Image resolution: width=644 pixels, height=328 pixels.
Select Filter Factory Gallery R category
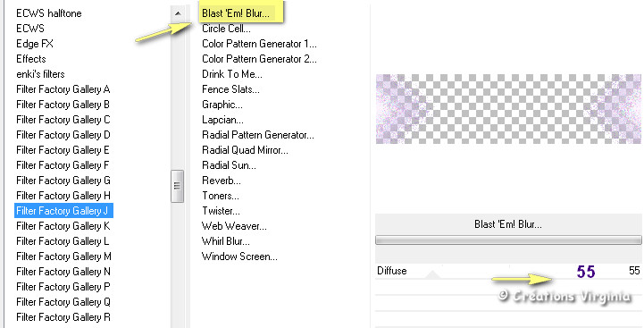[x=63, y=317]
